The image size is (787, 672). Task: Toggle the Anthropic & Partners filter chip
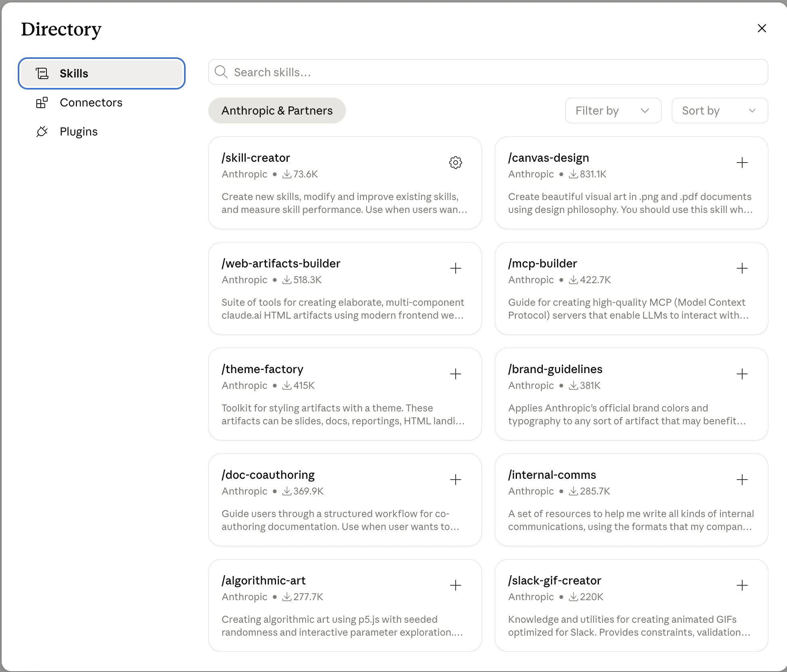(x=277, y=111)
